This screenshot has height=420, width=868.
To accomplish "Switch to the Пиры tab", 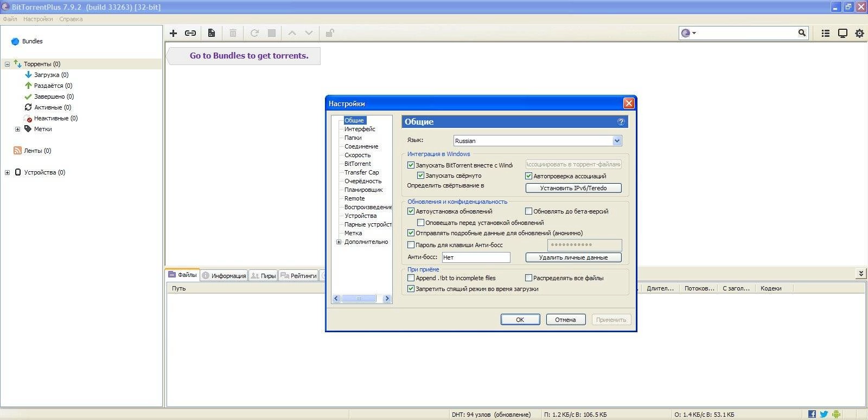I will point(263,275).
